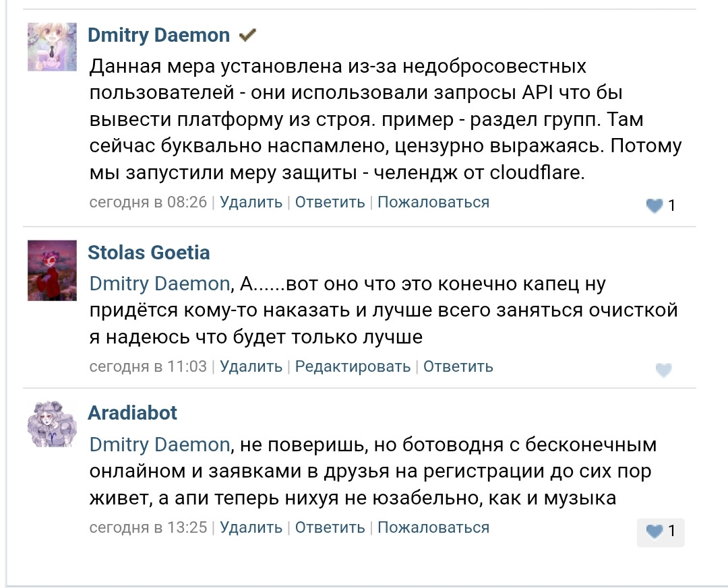This screenshot has width=728, height=588.
Task: Reply to Stolas Goetia's comment
Action: [458, 366]
